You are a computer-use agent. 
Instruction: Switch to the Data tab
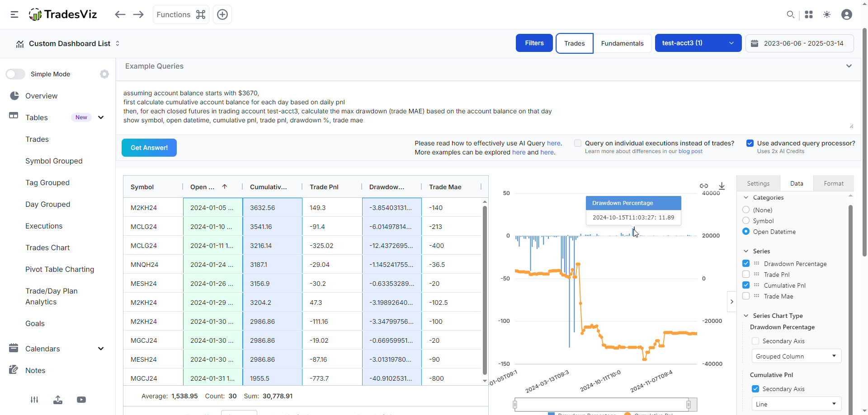(797, 183)
